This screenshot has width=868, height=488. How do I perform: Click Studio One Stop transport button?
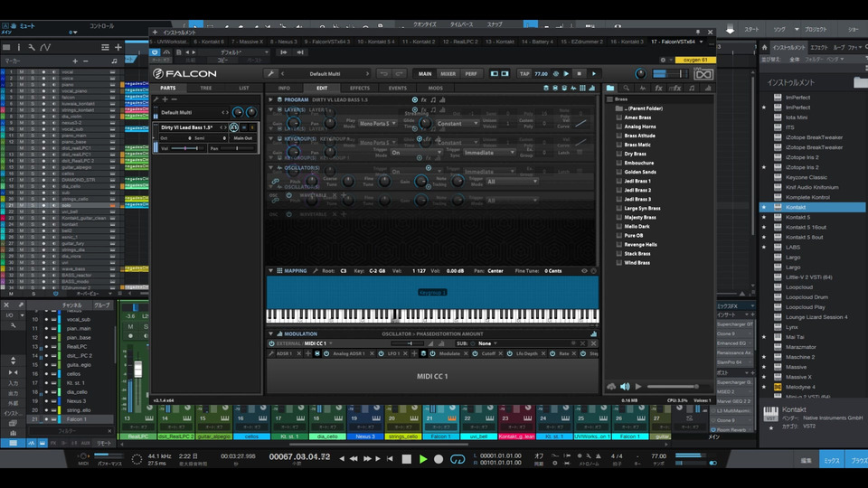tap(406, 459)
